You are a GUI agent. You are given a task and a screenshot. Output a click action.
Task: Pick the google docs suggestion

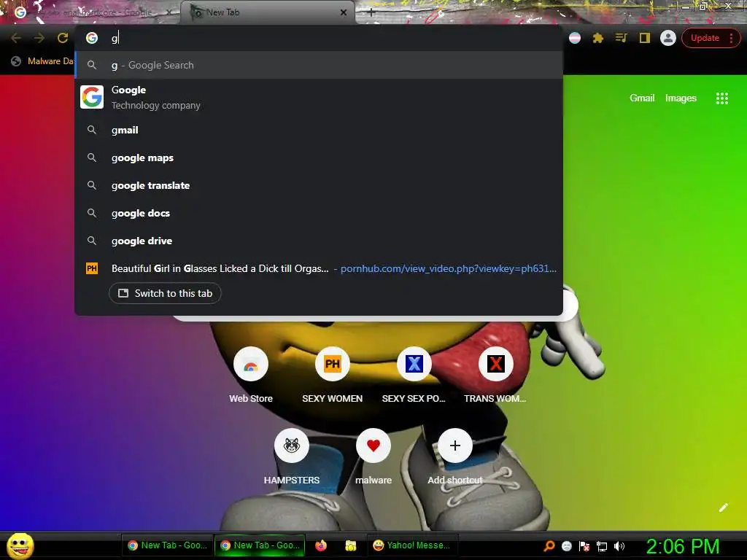pos(319,213)
